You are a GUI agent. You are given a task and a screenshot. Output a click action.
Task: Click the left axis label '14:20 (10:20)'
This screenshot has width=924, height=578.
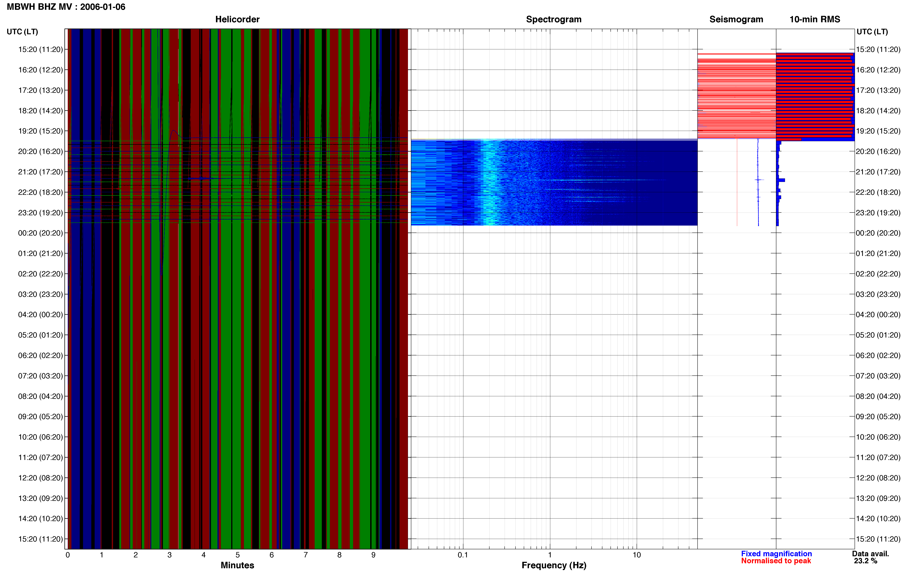pos(41,519)
